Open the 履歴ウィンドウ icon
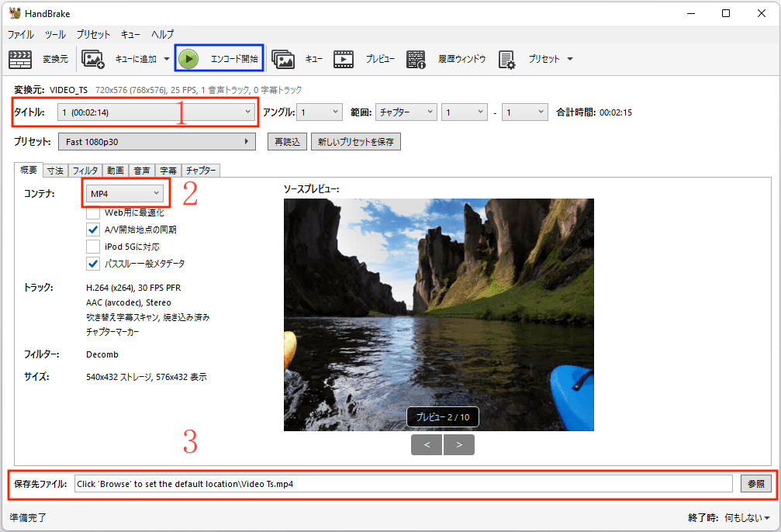 (416, 59)
